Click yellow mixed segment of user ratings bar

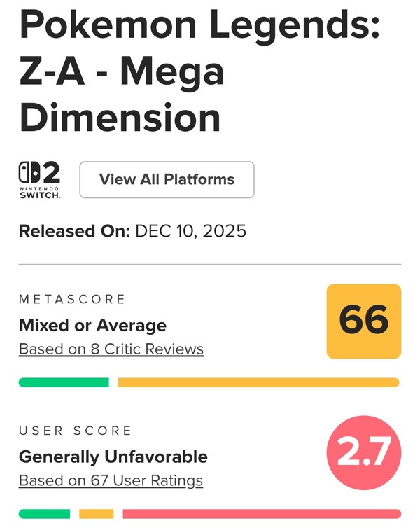(x=97, y=514)
